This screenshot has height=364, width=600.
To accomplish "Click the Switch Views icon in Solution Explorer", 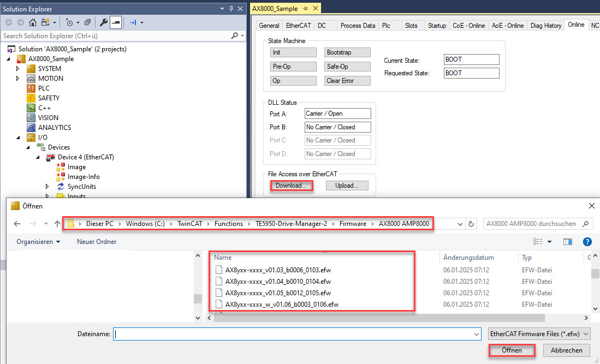I will click(45, 22).
